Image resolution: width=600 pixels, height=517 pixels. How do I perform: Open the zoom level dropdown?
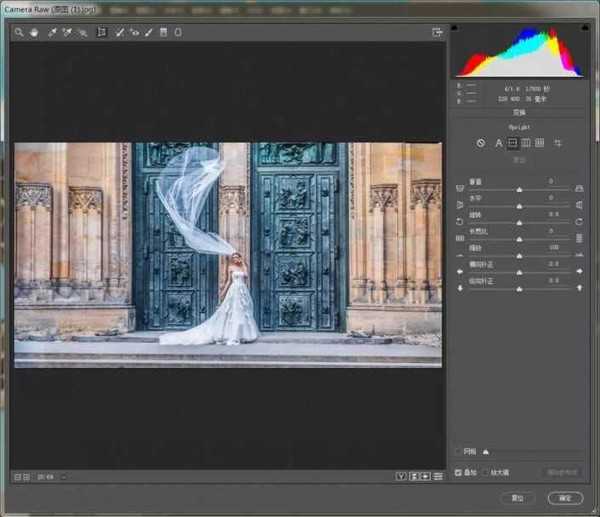(46, 476)
